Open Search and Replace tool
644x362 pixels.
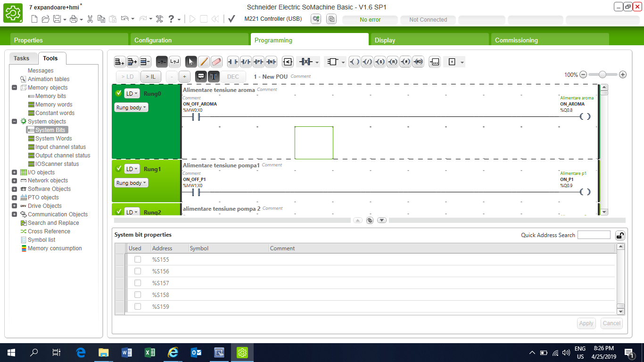tap(53, 223)
